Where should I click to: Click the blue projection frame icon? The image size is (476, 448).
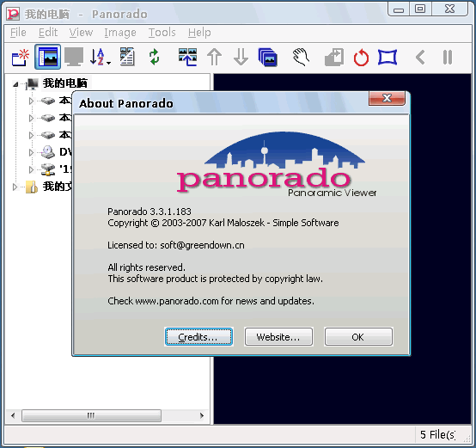[x=388, y=57]
